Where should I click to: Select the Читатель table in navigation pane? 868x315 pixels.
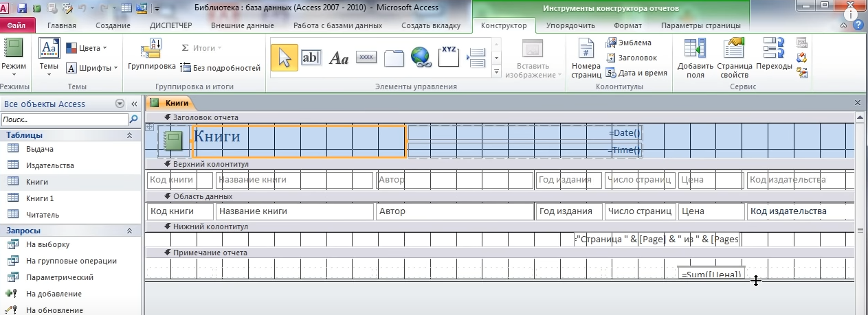[x=43, y=215]
